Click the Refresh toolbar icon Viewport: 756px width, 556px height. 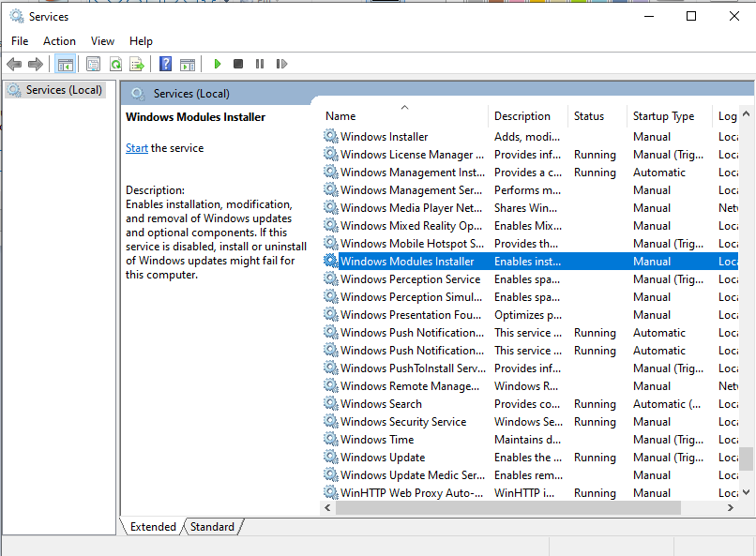coord(115,64)
